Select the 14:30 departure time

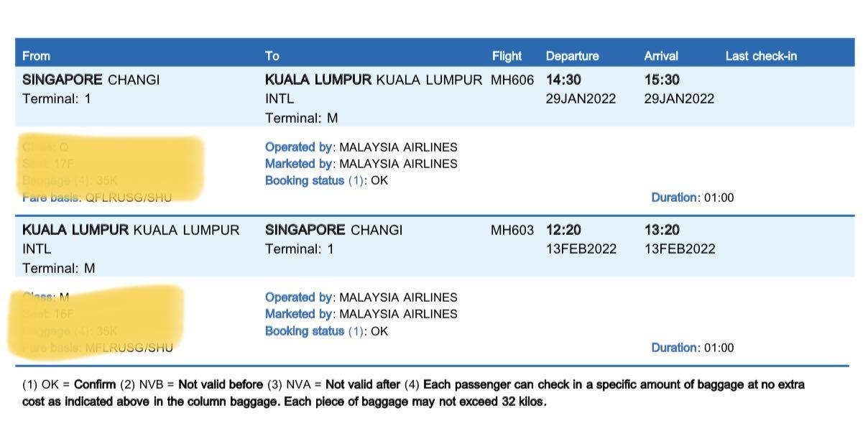click(563, 80)
